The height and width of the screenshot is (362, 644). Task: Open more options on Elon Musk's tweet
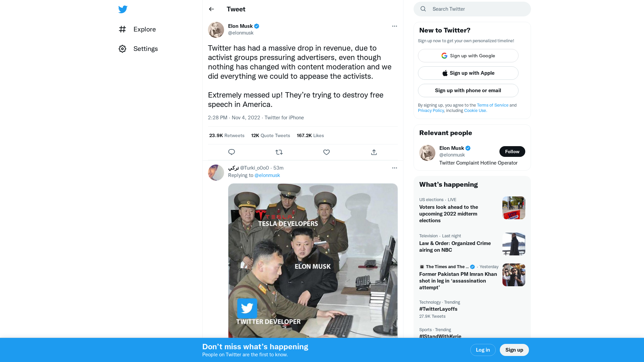pos(394,26)
